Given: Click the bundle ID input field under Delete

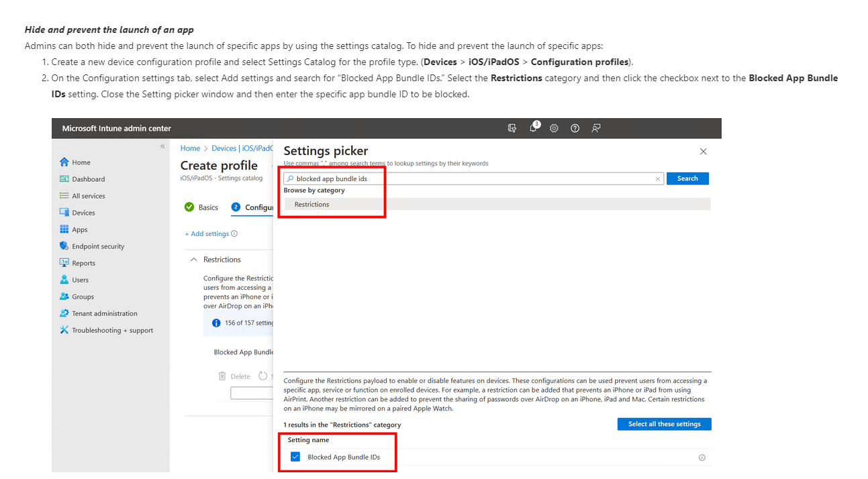Looking at the screenshot, I should point(252,393).
